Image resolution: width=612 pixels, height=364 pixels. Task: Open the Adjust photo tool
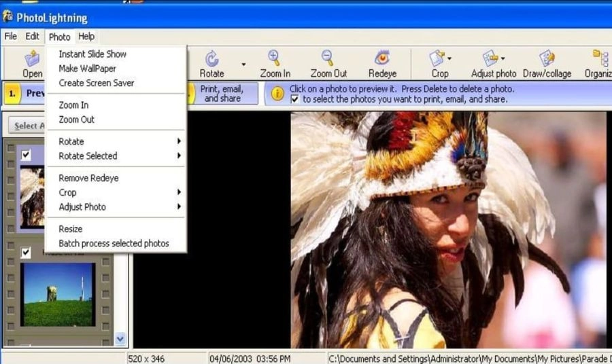[490, 58]
